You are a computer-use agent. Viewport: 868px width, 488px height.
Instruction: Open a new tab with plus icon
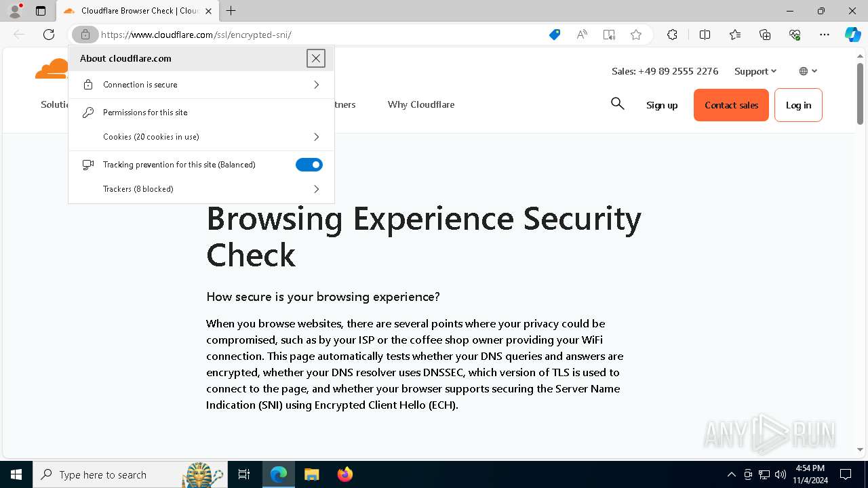click(x=231, y=11)
